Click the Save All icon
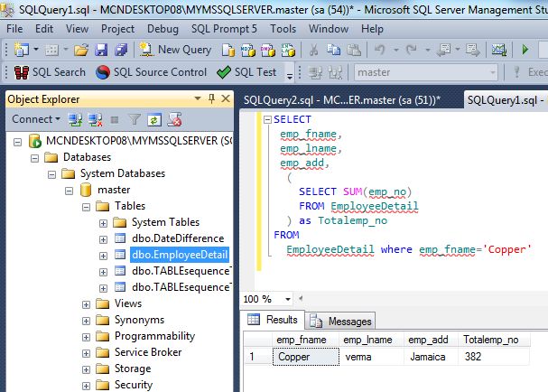 121,50
